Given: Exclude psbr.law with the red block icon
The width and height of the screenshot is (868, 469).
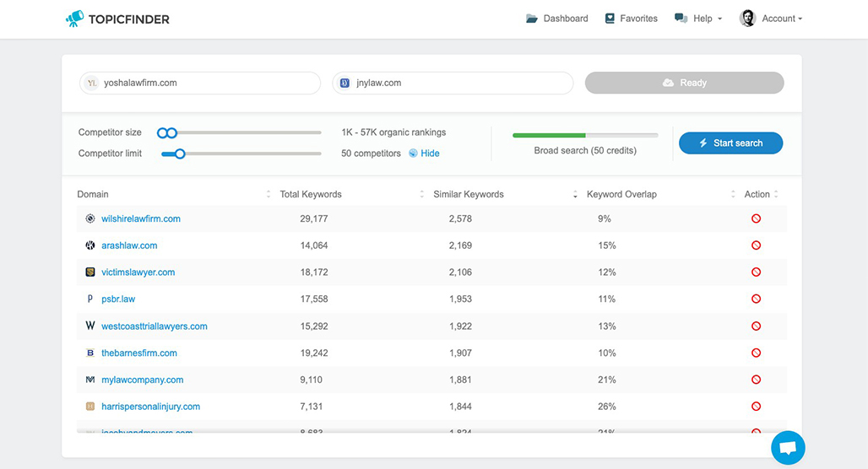Looking at the screenshot, I should pos(756,299).
